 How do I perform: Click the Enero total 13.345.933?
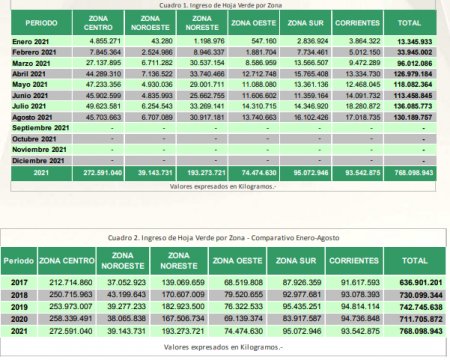[x=414, y=42]
